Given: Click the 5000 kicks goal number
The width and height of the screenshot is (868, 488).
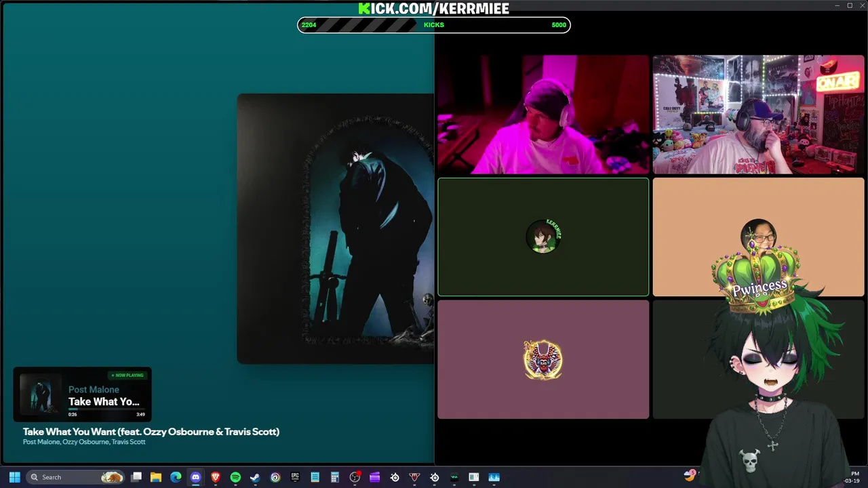Looking at the screenshot, I should [x=559, y=25].
